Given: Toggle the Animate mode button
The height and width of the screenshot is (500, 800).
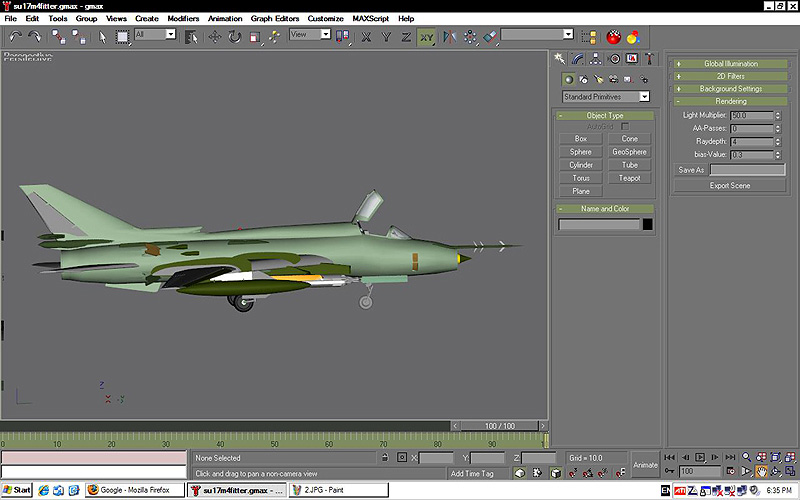Looking at the screenshot, I should [x=645, y=464].
